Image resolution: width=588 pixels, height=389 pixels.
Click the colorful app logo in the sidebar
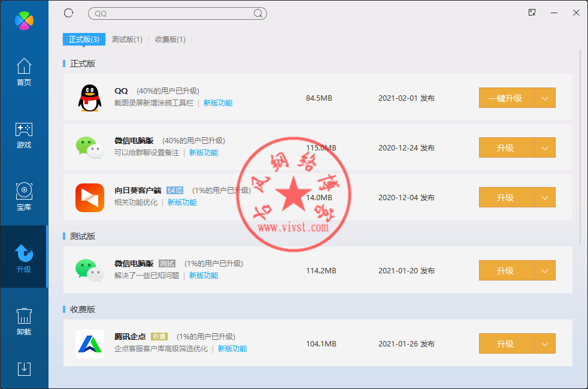24,20
